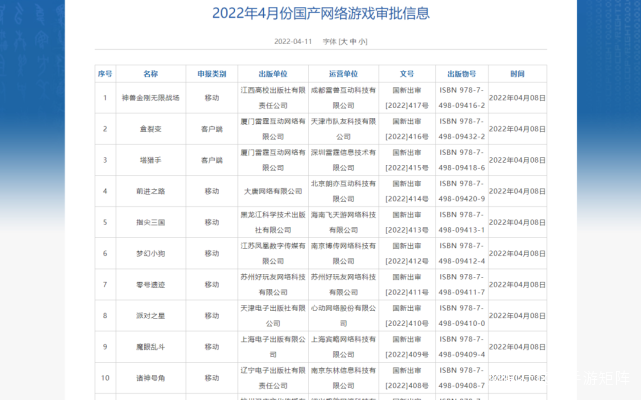641x400 pixels.
Task: Click publisher 天津电子出版社有限公司
Action: click(x=273, y=316)
